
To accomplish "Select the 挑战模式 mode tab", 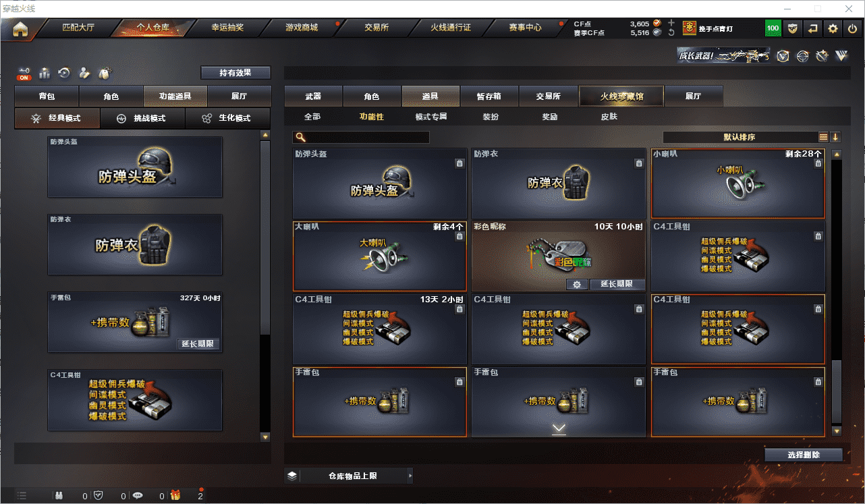I will coord(142,118).
